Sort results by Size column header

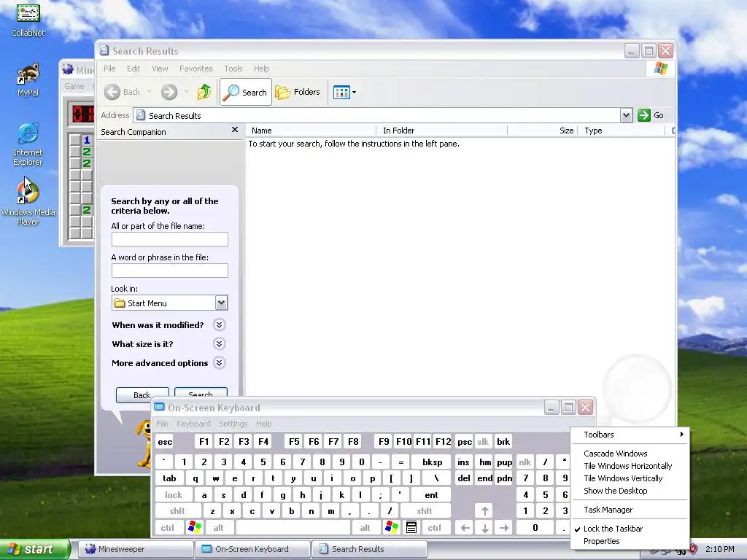click(x=543, y=131)
